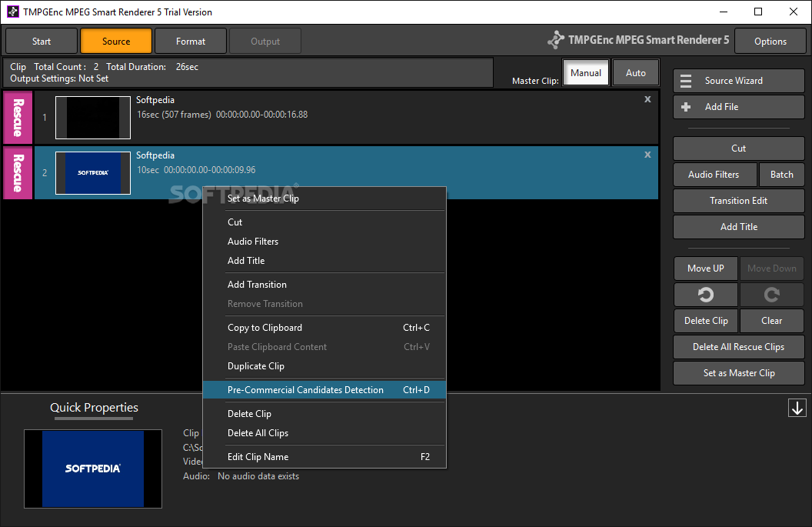
Task: Click Set as Master Clip button at right
Action: 738,373
